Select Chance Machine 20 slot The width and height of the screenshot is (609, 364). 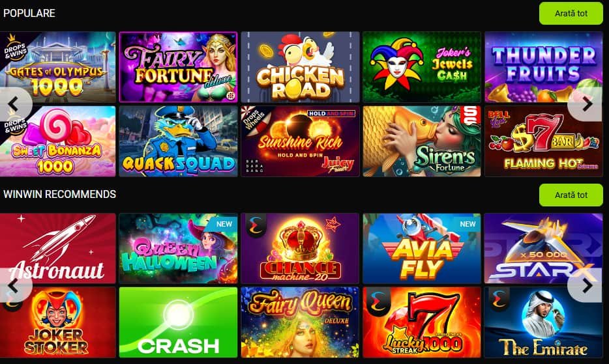tap(300, 248)
